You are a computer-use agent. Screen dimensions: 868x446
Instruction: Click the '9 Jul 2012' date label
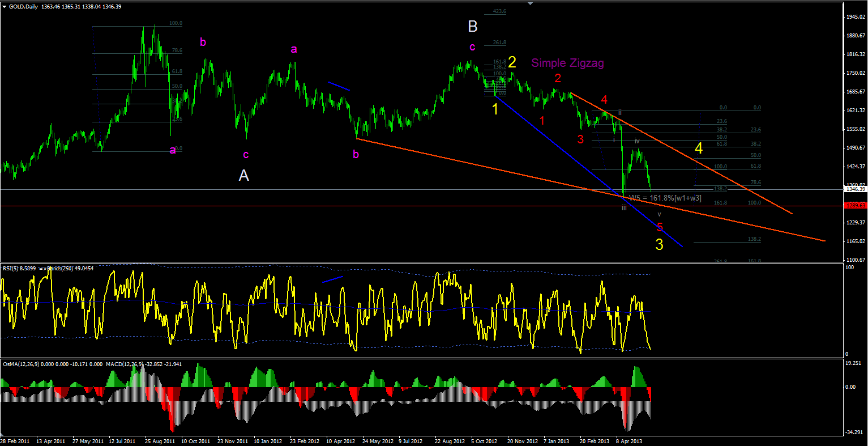pos(411,441)
